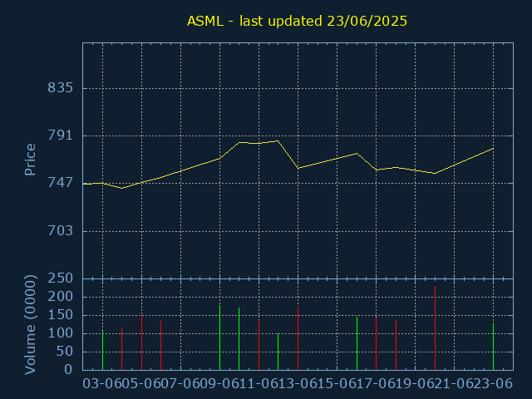The width and height of the screenshot is (532, 399).
Task: Click the 100 volume tick label
Action: [x=60, y=333]
